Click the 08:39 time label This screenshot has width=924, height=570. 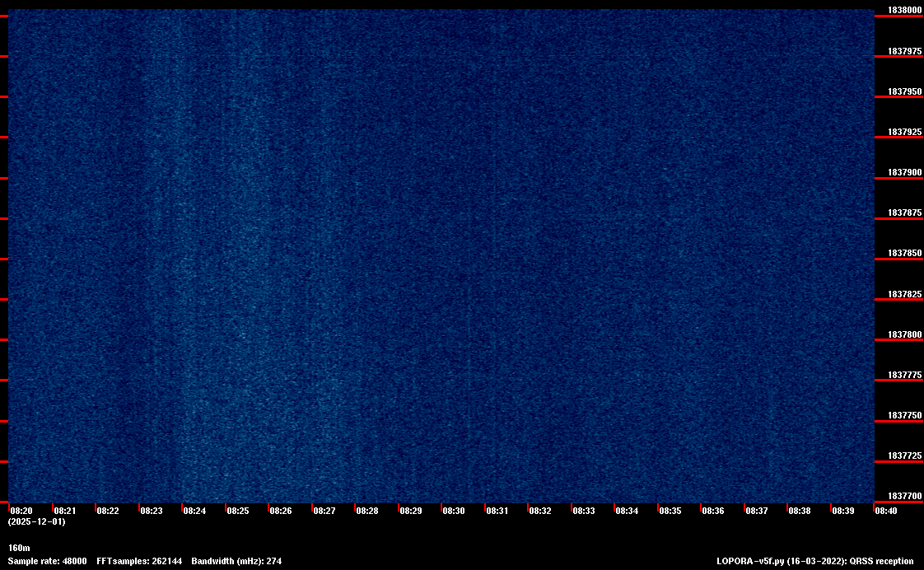point(843,511)
